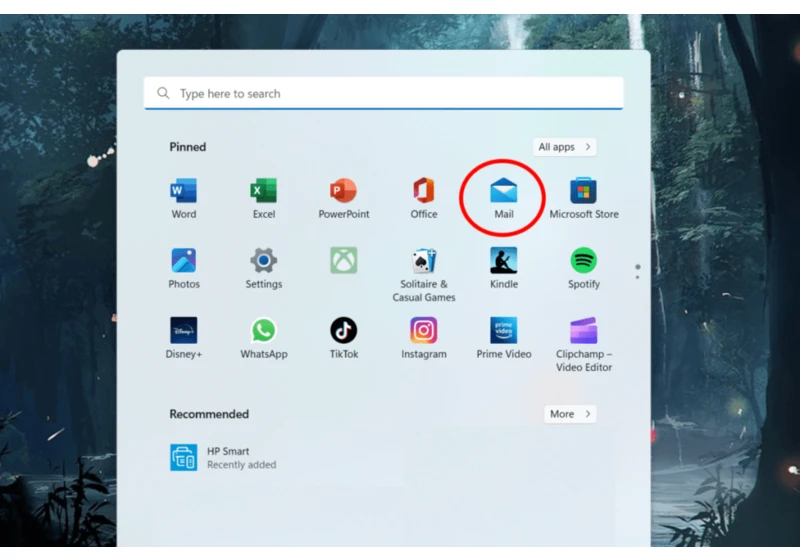
Task: Go to next pinned apps page dot
Action: [x=637, y=277]
